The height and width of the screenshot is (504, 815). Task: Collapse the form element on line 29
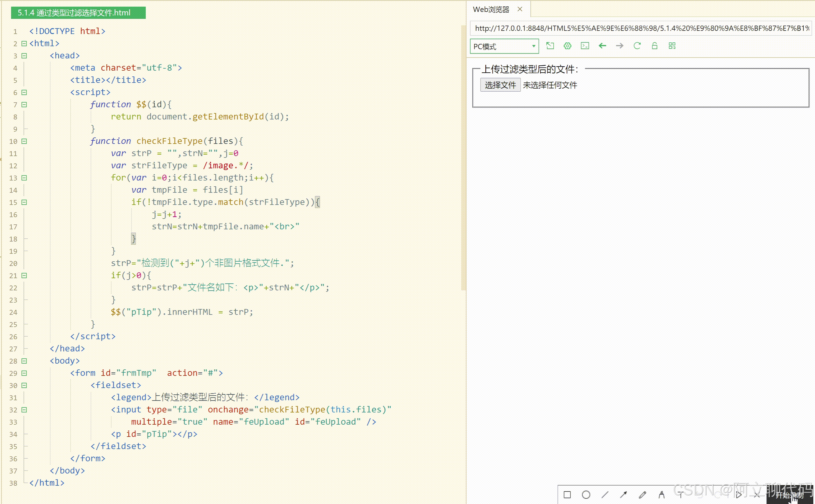coord(24,373)
